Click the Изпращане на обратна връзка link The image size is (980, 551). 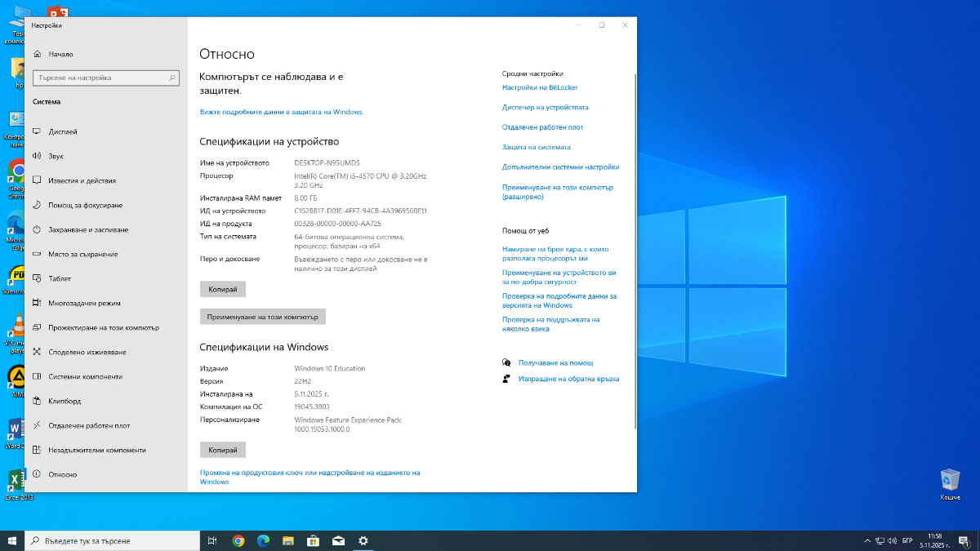coord(568,379)
